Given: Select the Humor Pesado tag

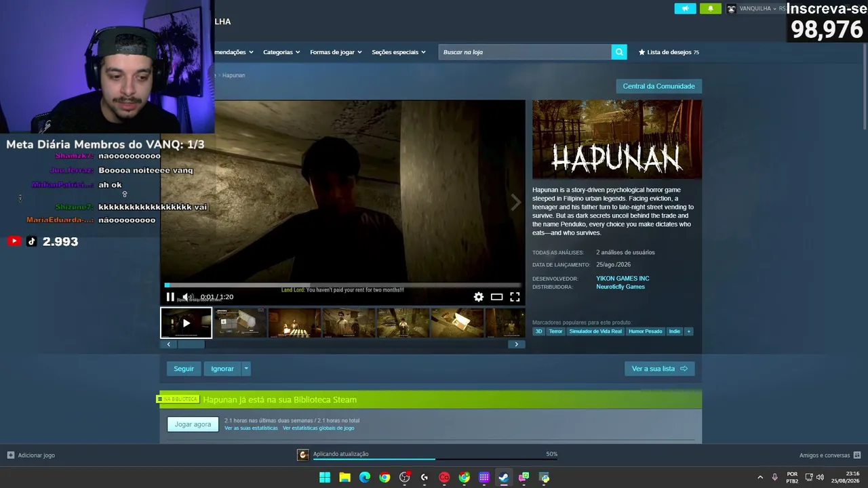Looking at the screenshot, I should (x=646, y=331).
